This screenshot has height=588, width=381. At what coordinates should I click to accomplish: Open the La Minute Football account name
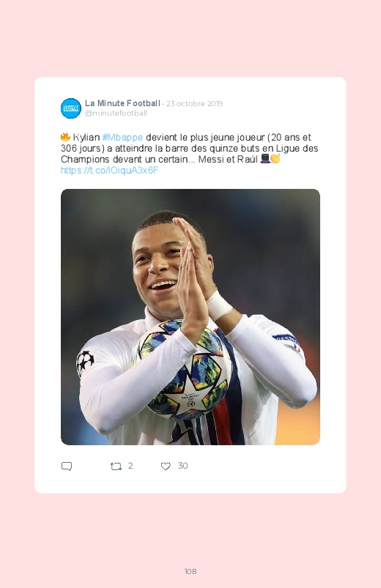tap(122, 103)
